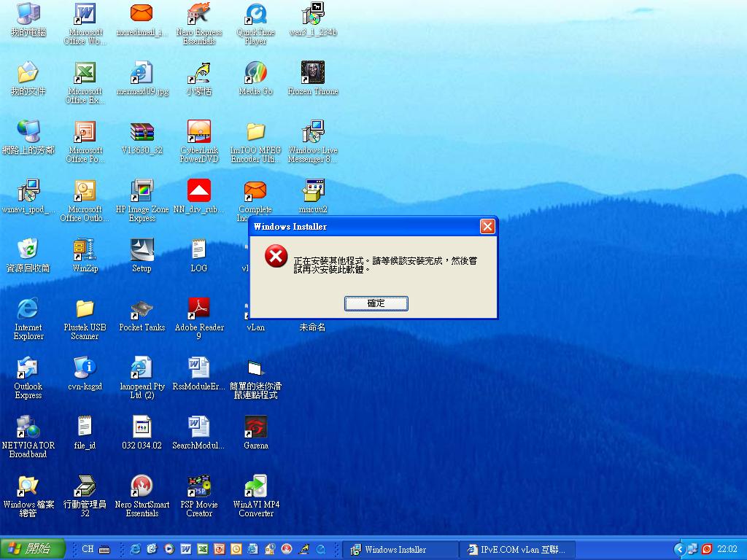Select the Frozen Throne game icon
The height and width of the screenshot is (560, 747).
(x=313, y=79)
